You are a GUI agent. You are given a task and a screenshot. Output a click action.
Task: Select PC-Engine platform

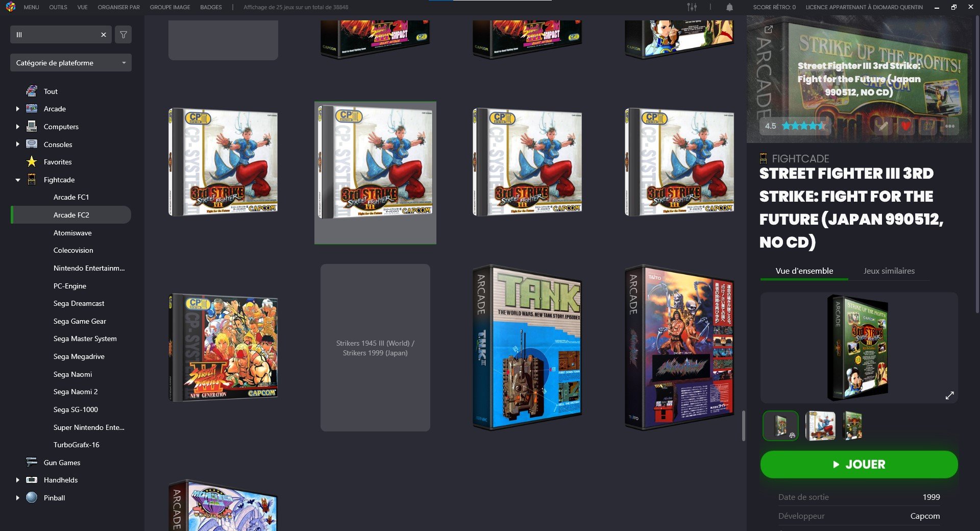click(70, 286)
